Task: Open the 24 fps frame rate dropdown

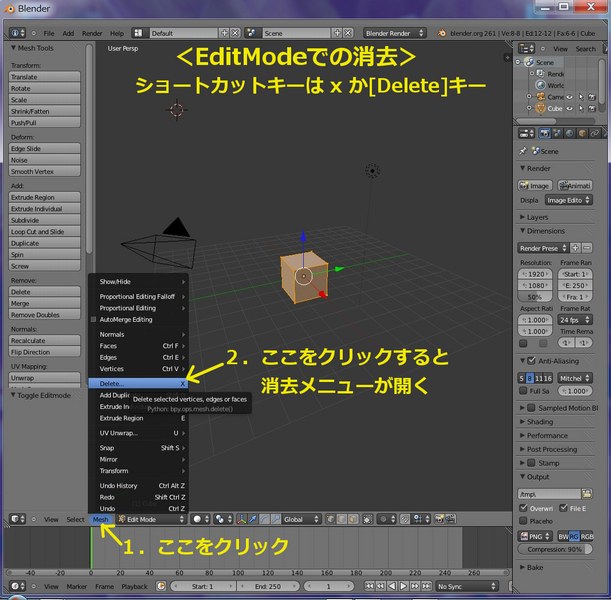Action: click(575, 320)
